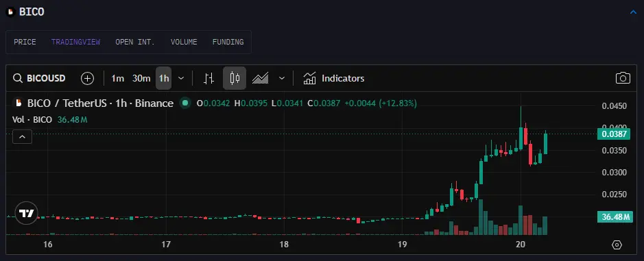Screen dimensions: 644x261
Task: Switch to candlestick chart style
Action: [x=235, y=78]
